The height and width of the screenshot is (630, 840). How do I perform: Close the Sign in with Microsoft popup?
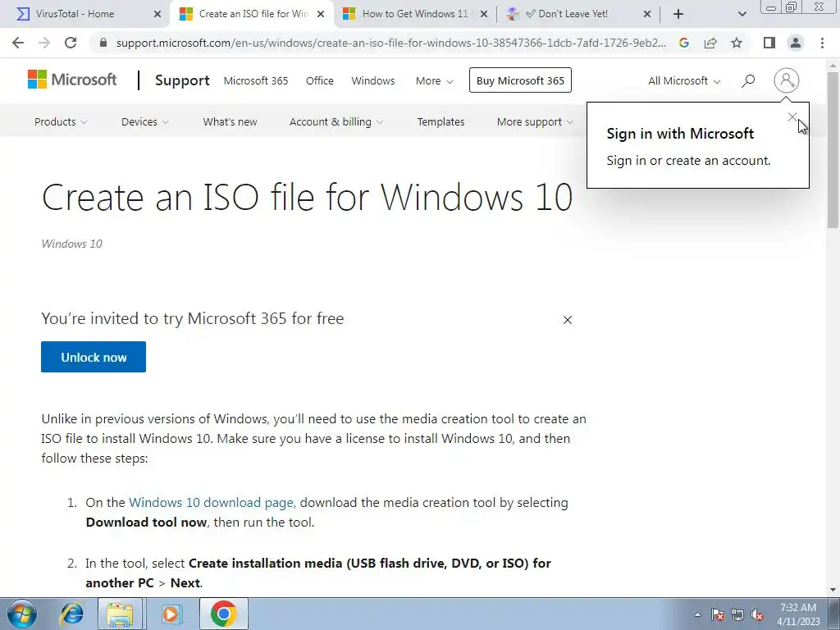click(792, 117)
